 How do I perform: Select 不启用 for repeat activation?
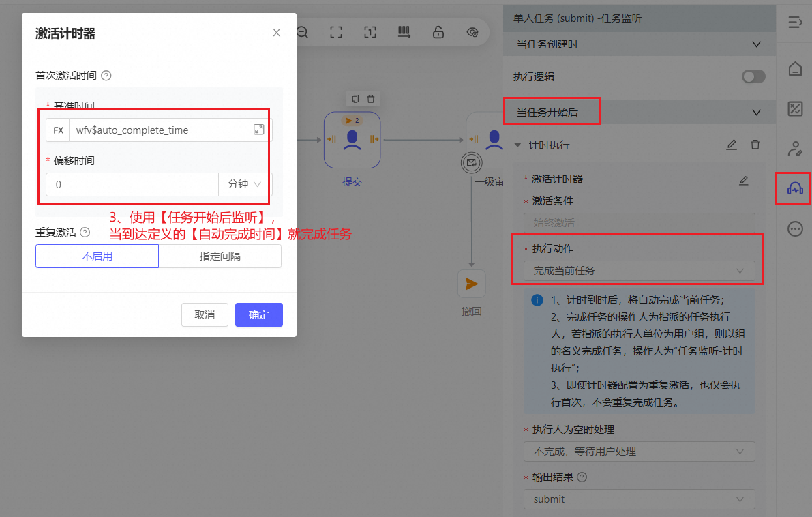tap(97, 256)
